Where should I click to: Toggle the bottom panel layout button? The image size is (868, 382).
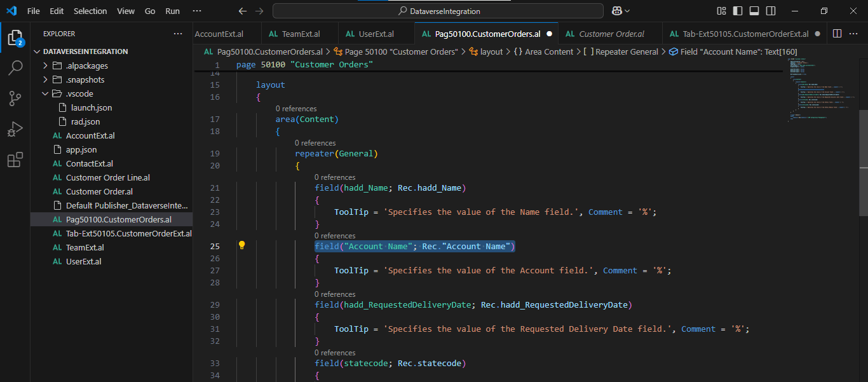pyautogui.click(x=754, y=11)
